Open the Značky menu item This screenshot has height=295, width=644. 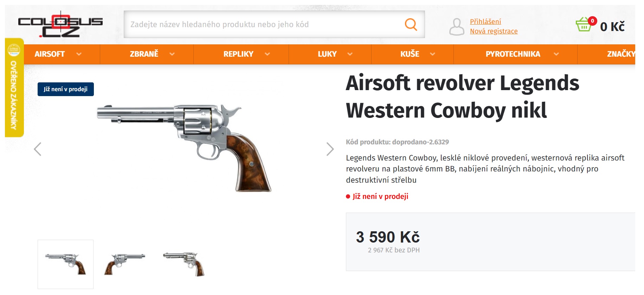pos(620,54)
